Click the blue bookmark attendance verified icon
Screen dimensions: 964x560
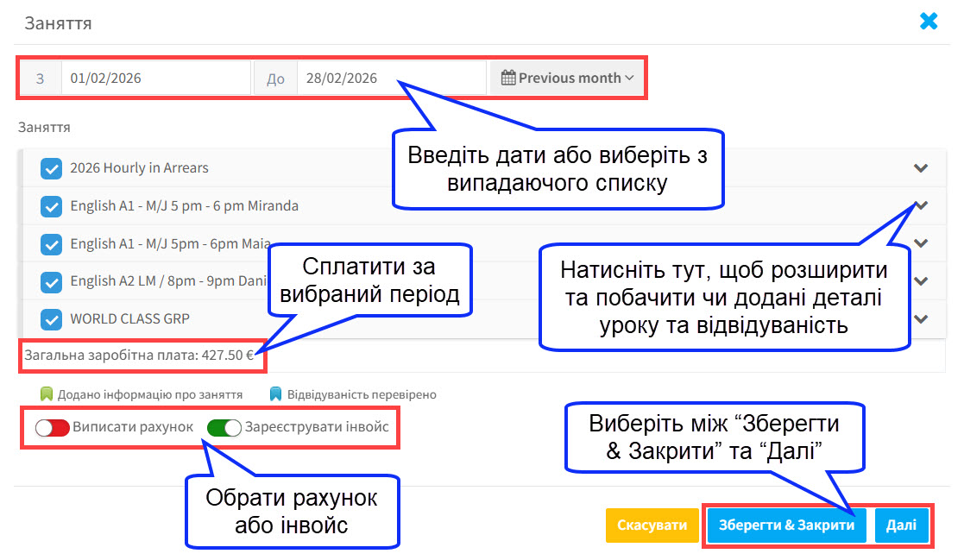point(275,394)
